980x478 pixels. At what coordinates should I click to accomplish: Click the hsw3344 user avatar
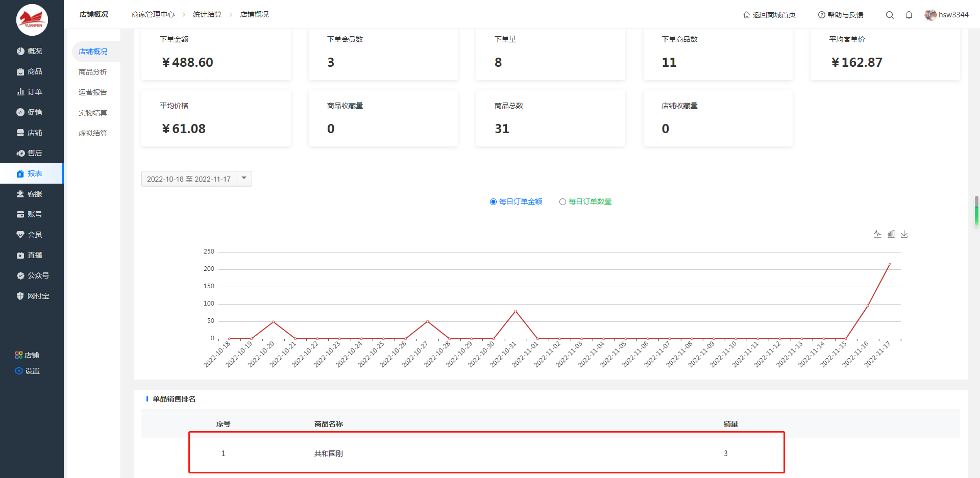coord(930,15)
